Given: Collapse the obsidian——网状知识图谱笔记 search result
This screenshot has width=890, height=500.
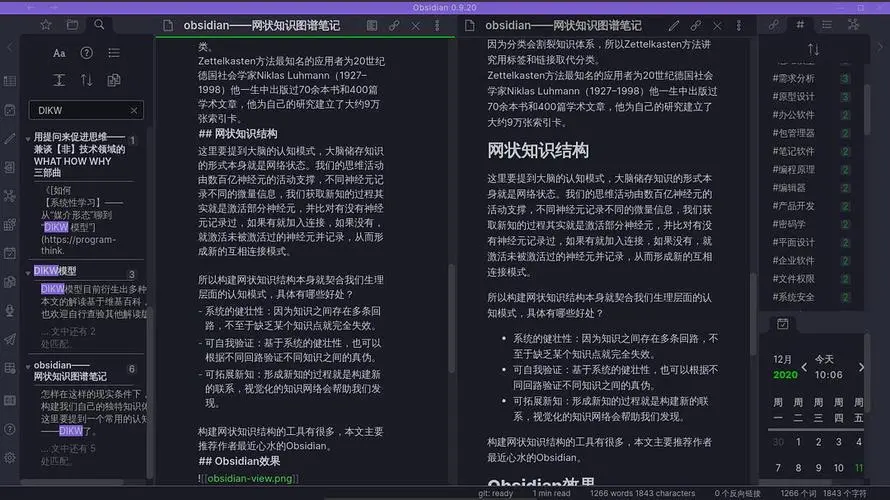Looking at the screenshot, I should 28,367.
